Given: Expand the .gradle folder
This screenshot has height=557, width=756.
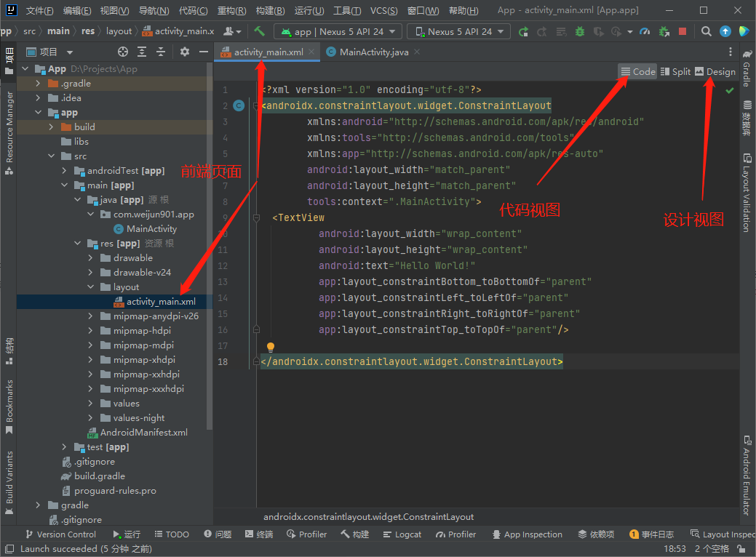Looking at the screenshot, I should [x=38, y=84].
